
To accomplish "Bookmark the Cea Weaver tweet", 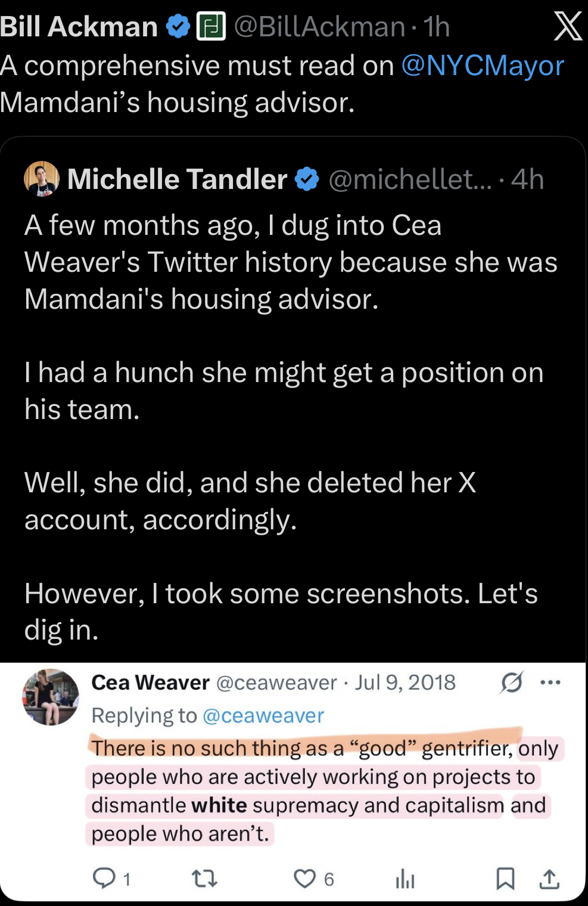I will click(505, 878).
